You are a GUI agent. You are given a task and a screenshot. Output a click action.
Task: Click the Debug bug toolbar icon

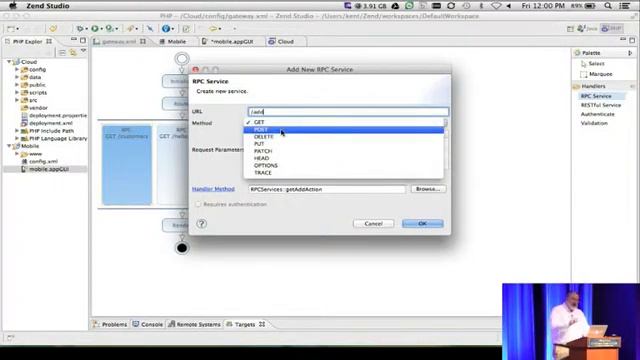coord(80,29)
